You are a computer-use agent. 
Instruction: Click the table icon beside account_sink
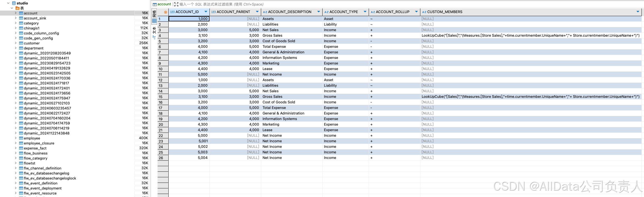(x=21, y=18)
